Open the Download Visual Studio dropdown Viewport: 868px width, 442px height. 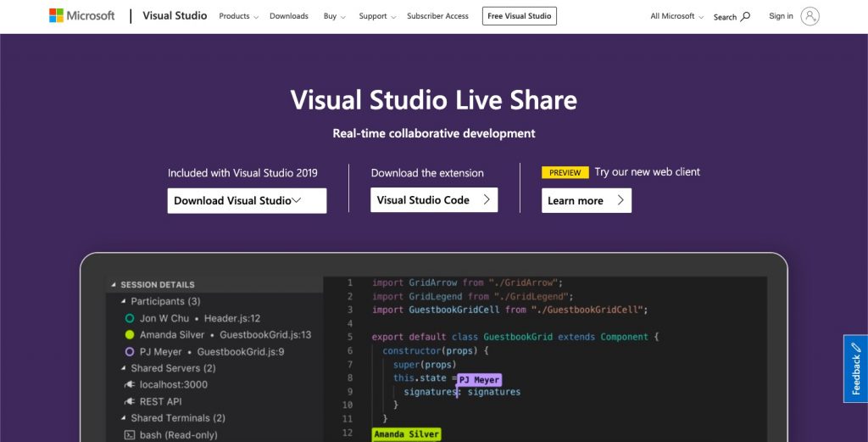pyautogui.click(x=247, y=200)
